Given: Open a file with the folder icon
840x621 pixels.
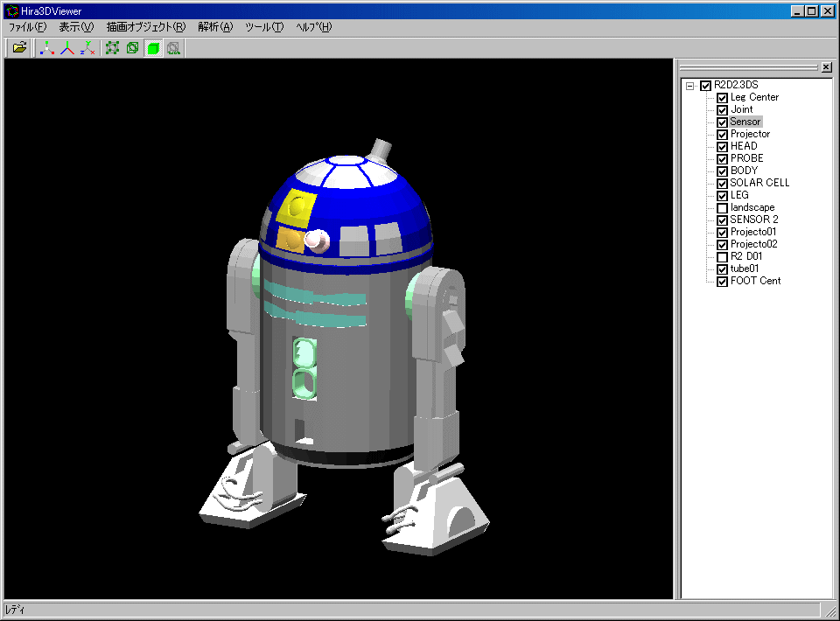Looking at the screenshot, I should 19,48.
